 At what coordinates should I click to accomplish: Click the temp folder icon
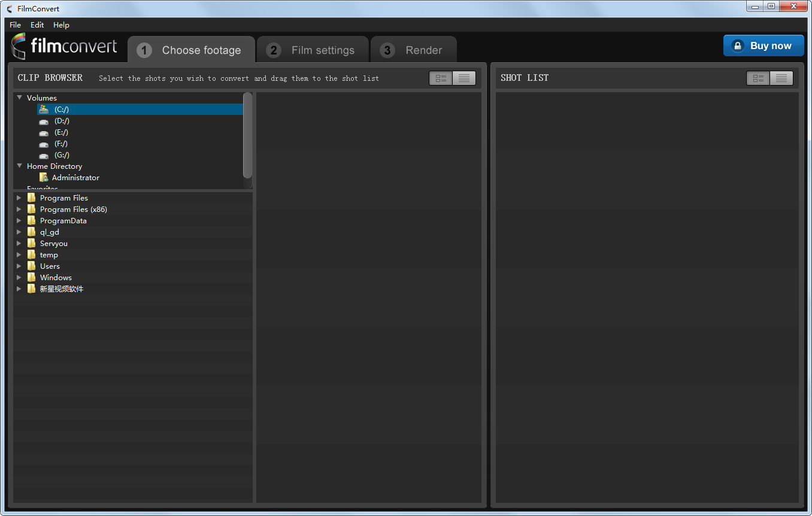tap(31, 254)
